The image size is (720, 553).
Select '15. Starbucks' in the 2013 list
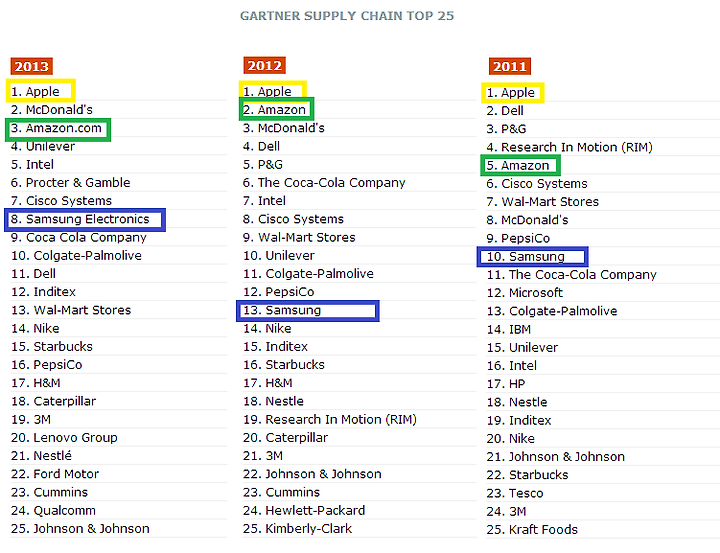click(x=52, y=346)
